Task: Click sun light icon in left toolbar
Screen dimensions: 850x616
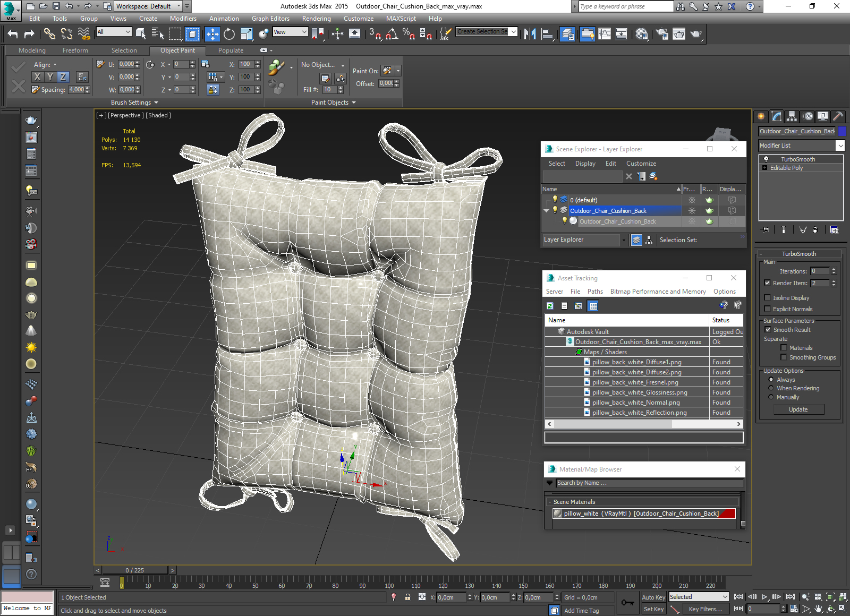Action: [x=31, y=347]
